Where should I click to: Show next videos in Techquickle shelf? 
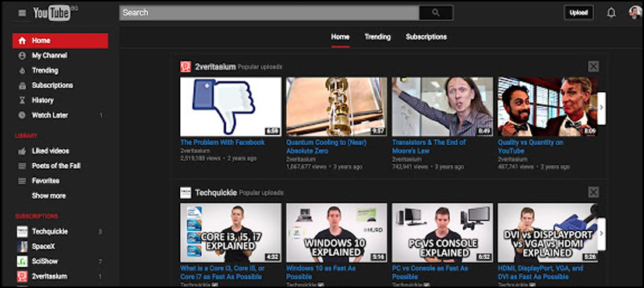coord(601,233)
